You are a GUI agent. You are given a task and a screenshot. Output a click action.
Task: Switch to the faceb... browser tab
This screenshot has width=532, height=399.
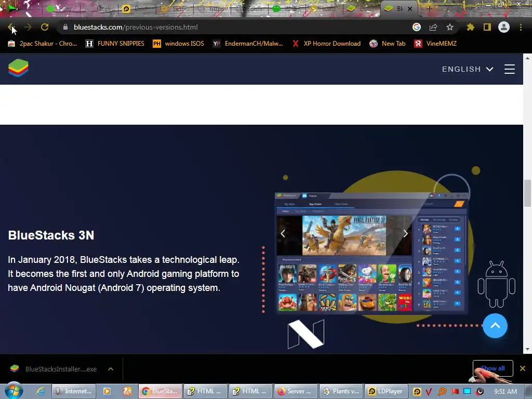[99, 9]
